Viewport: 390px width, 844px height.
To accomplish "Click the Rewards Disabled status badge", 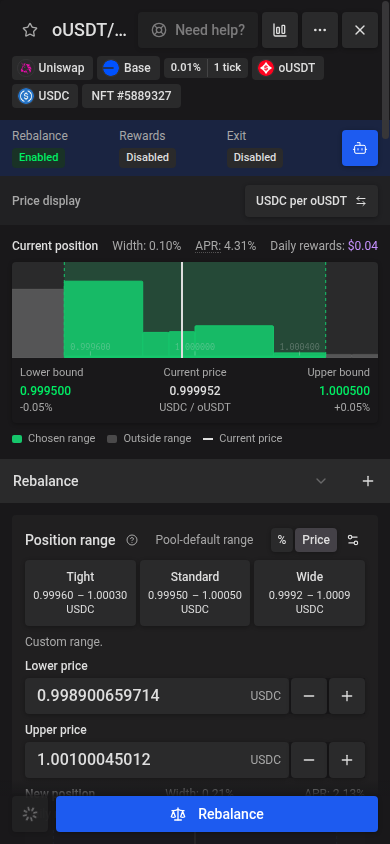I will click(147, 157).
